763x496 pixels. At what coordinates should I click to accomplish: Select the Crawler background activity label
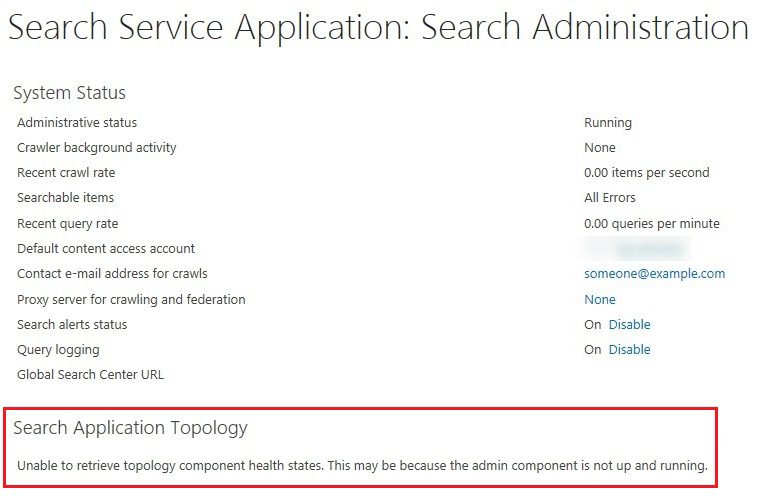(96, 148)
